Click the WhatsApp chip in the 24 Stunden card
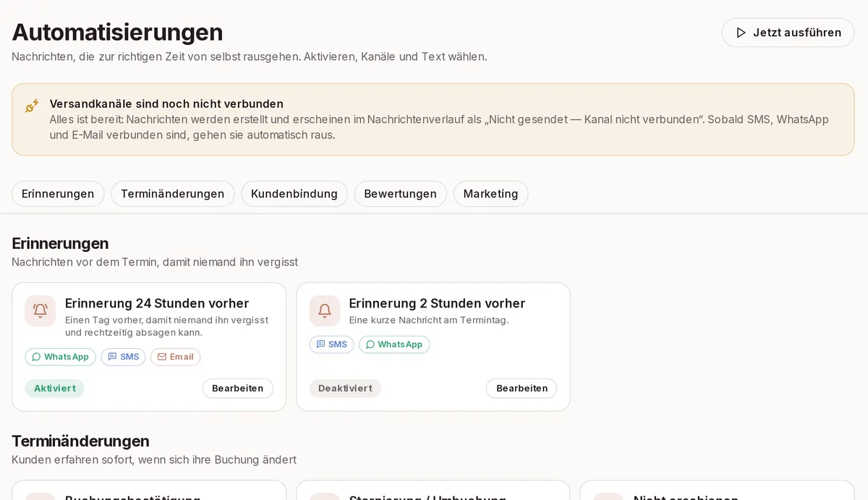Viewport: 868px width, 500px height. (60, 357)
